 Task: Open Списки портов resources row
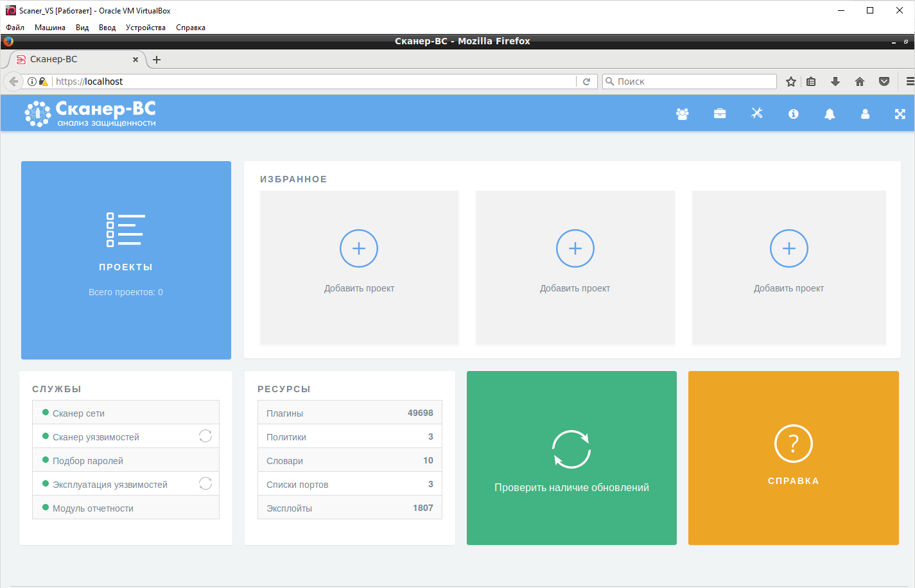click(350, 484)
